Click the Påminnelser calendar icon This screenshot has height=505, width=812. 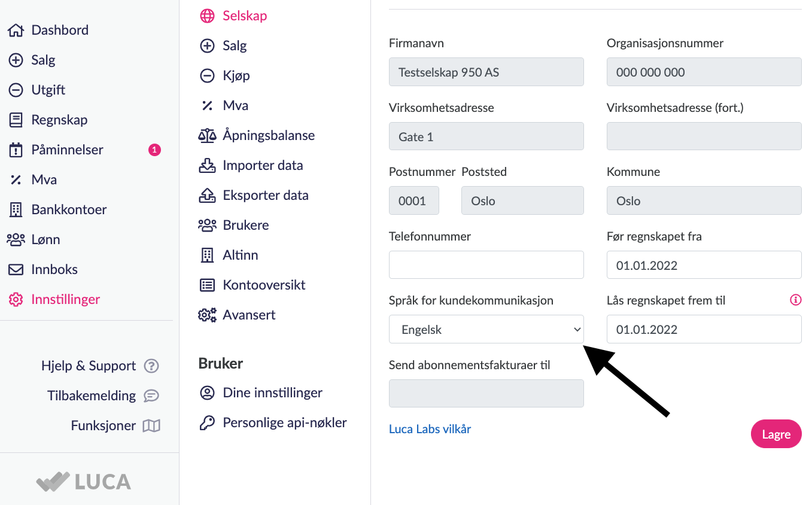click(x=16, y=150)
